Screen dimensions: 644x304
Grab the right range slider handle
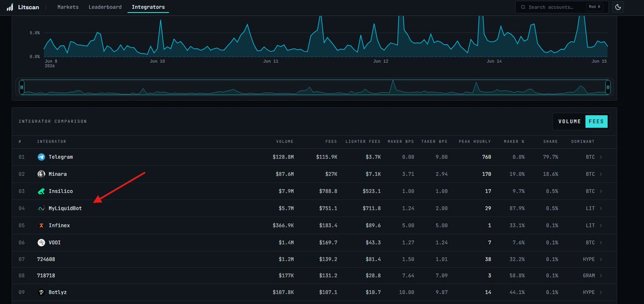pos(608,87)
